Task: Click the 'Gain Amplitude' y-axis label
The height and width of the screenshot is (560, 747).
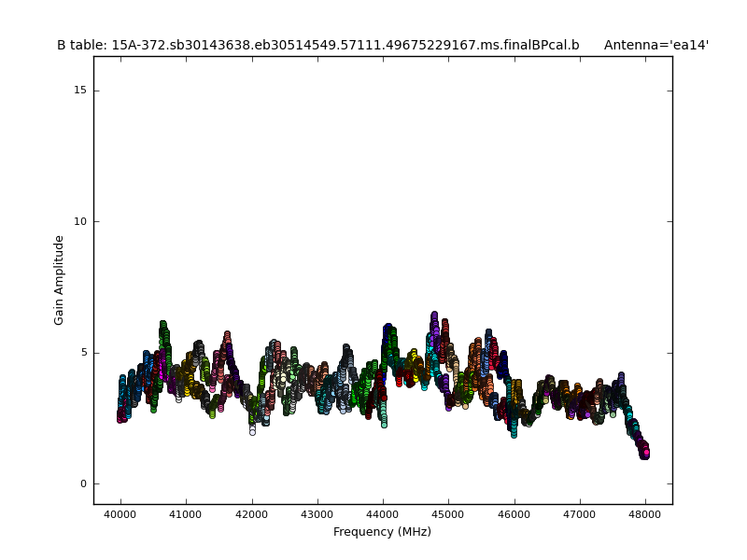Action: coord(60,280)
